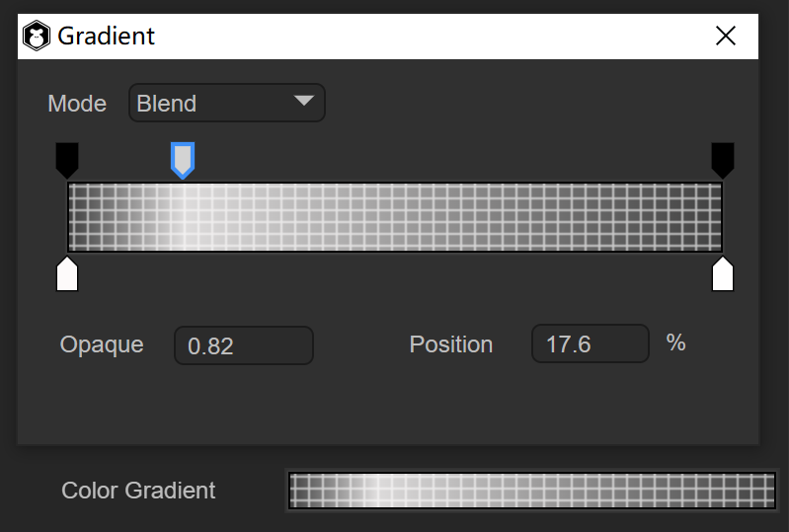
Task: Click the Mode label
Action: [77, 104]
